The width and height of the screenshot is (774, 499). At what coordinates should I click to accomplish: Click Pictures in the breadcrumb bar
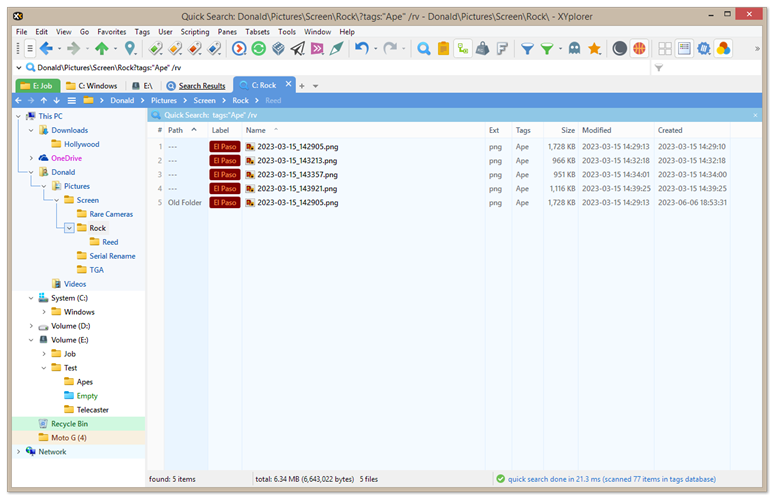pyautogui.click(x=164, y=100)
